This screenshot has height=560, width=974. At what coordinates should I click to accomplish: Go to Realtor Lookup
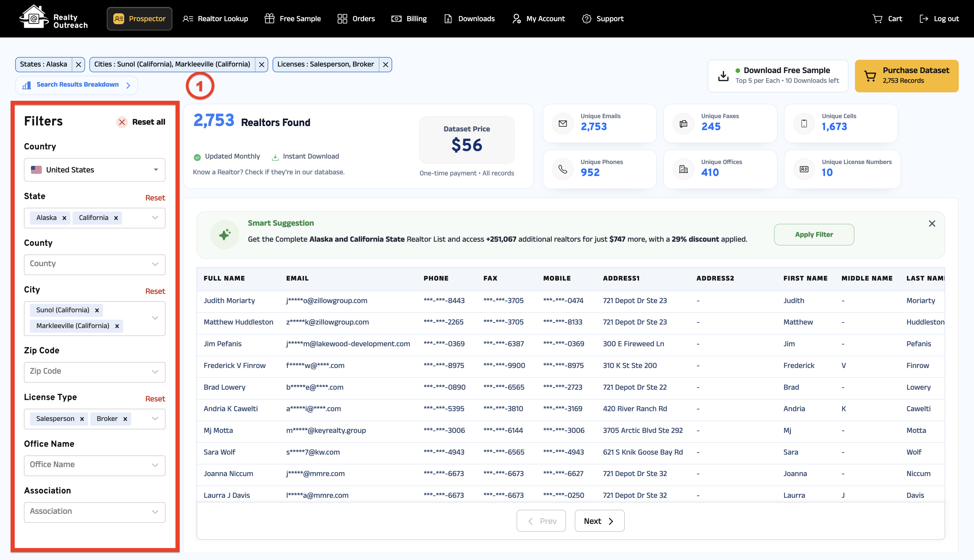215,18
